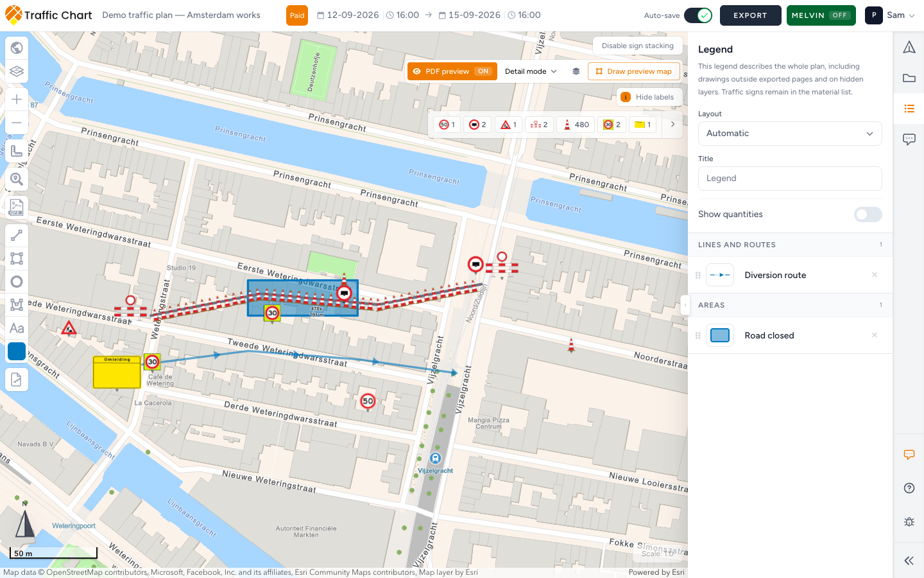Remove Diversion route from legend
924x578 pixels.
click(875, 275)
